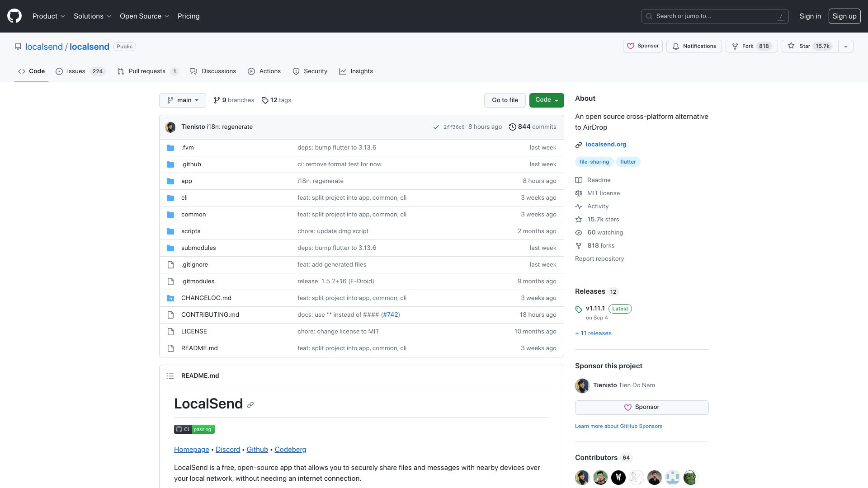Open the star lists dropdown arrow
The image size is (868, 488).
click(846, 46)
